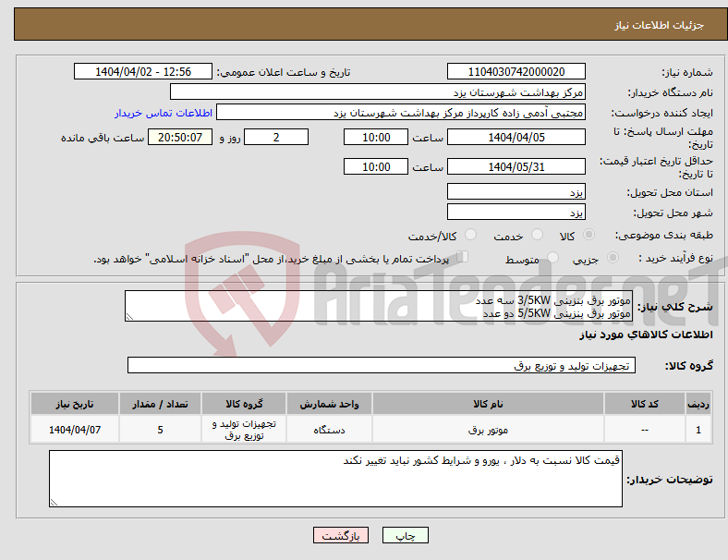
Task: Click the need number field 1104030742000020
Action: pyautogui.click(x=516, y=71)
